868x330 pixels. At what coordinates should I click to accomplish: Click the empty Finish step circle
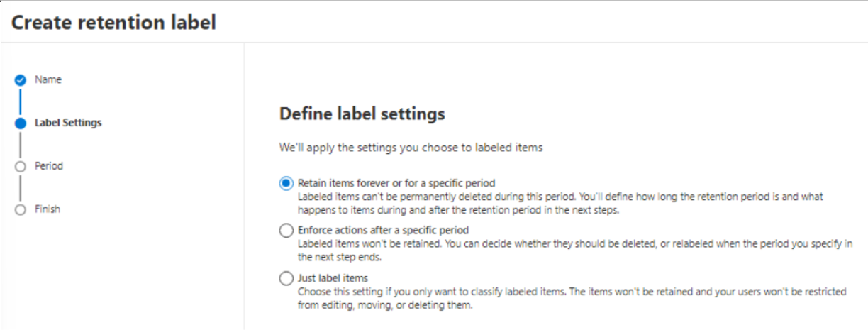pyautogui.click(x=21, y=209)
